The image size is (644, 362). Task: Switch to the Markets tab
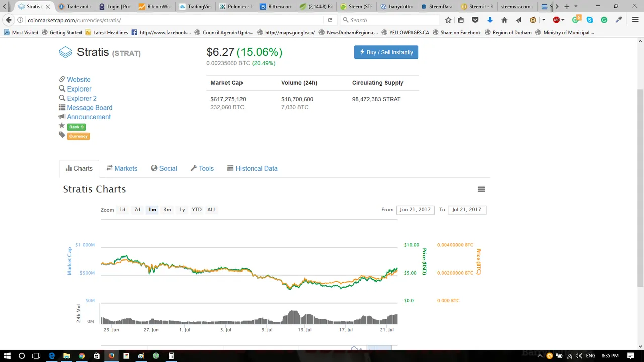(x=122, y=169)
